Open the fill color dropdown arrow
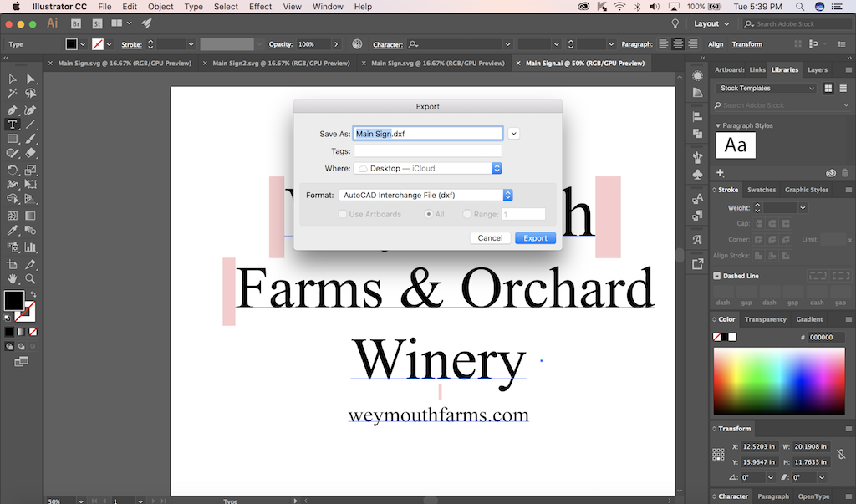Image resolution: width=856 pixels, height=504 pixels. 83,44
